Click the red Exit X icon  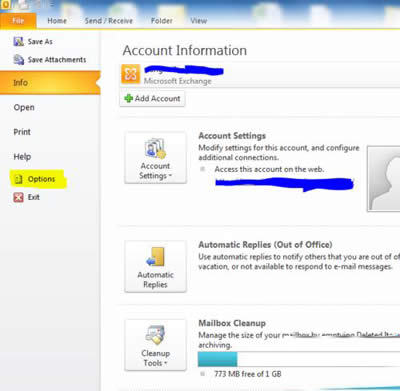[x=18, y=197]
